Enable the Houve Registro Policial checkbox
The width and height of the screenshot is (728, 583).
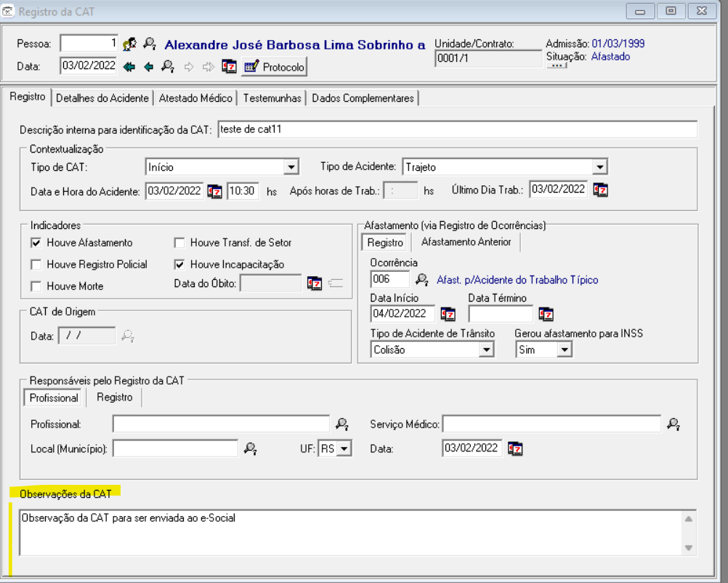tap(36, 265)
